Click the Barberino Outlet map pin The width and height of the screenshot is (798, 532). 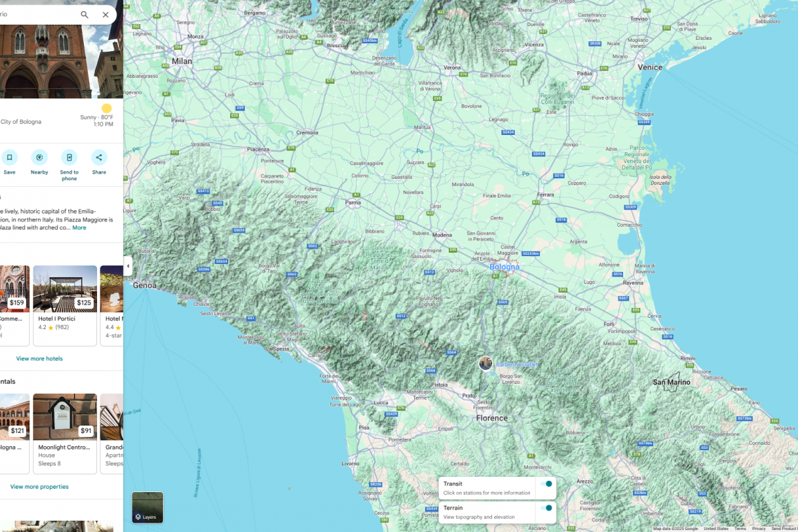pos(486,363)
